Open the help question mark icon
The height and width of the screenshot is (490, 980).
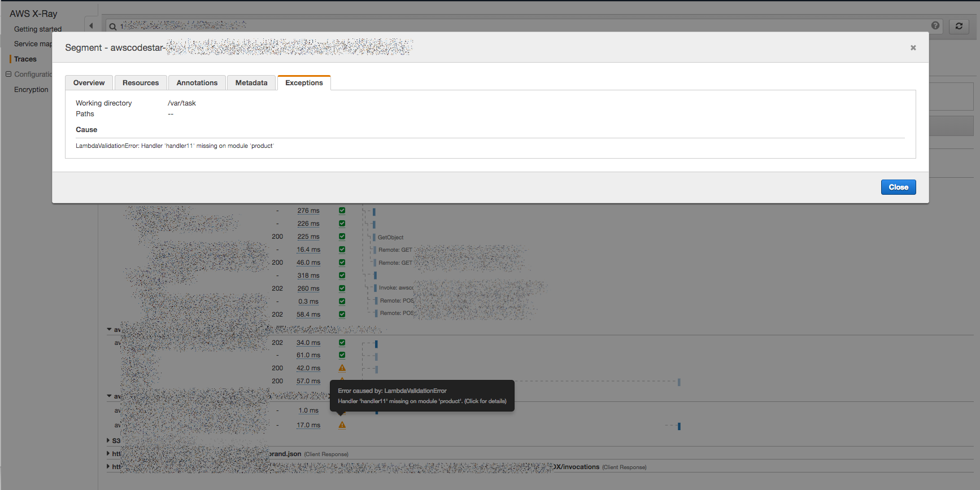(x=935, y=25)
